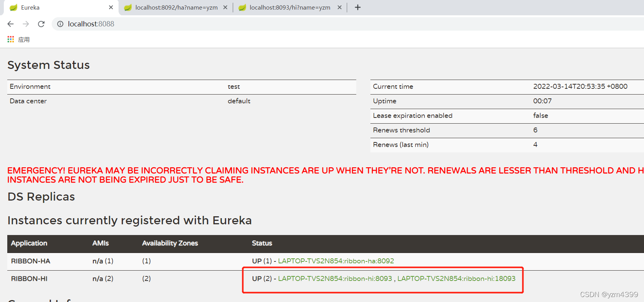Screen dimensions: 644x302
Task: Click the Environment label
Action: 30,87
